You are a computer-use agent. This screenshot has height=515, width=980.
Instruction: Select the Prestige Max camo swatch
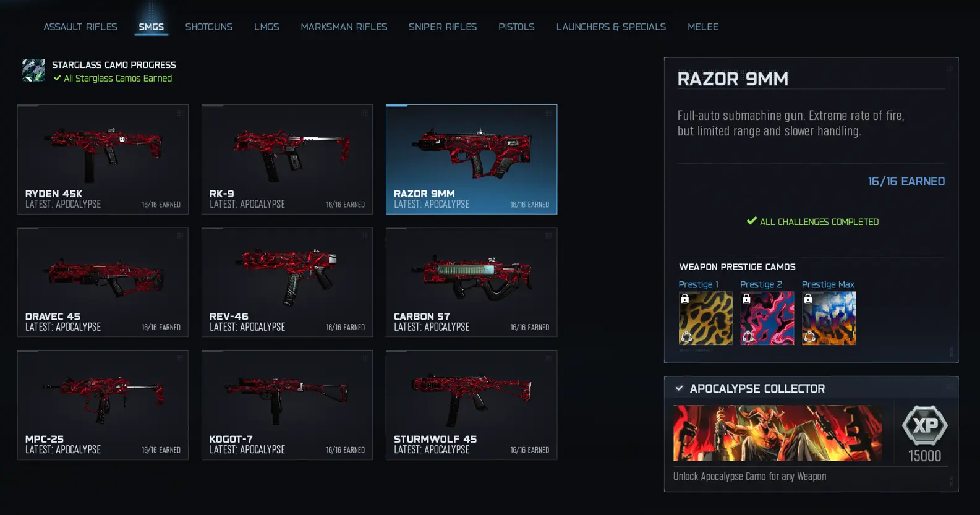coord(829,318)
